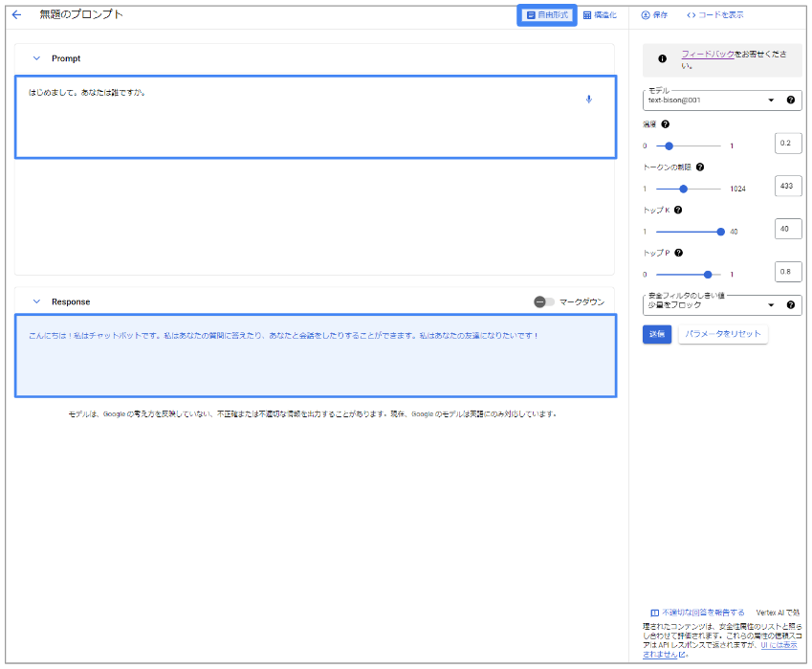Image resolution: width=812 pixels, height=669 pixels.
Task: Click the top K value field 40
Action: [788, 229]
